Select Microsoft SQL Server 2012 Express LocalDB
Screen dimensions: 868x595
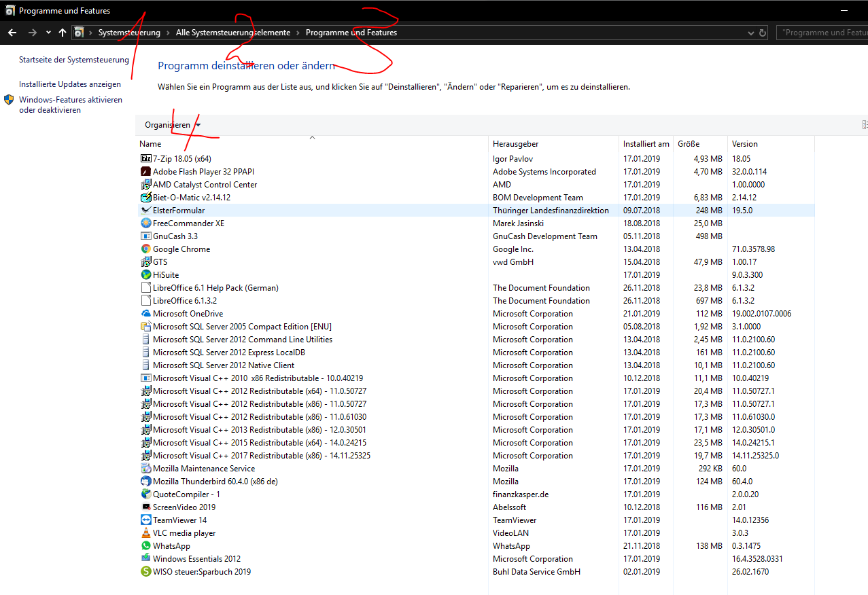(476, 353)
